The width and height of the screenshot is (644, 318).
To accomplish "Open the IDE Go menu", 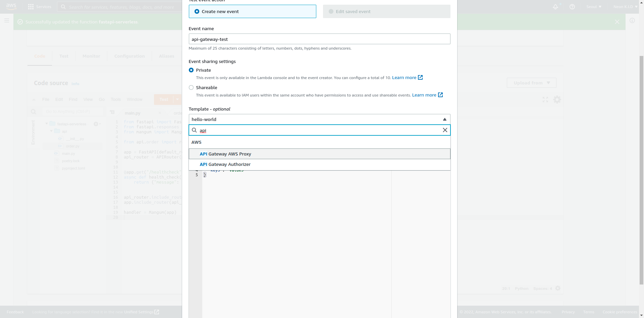I will tap(102, 100).
